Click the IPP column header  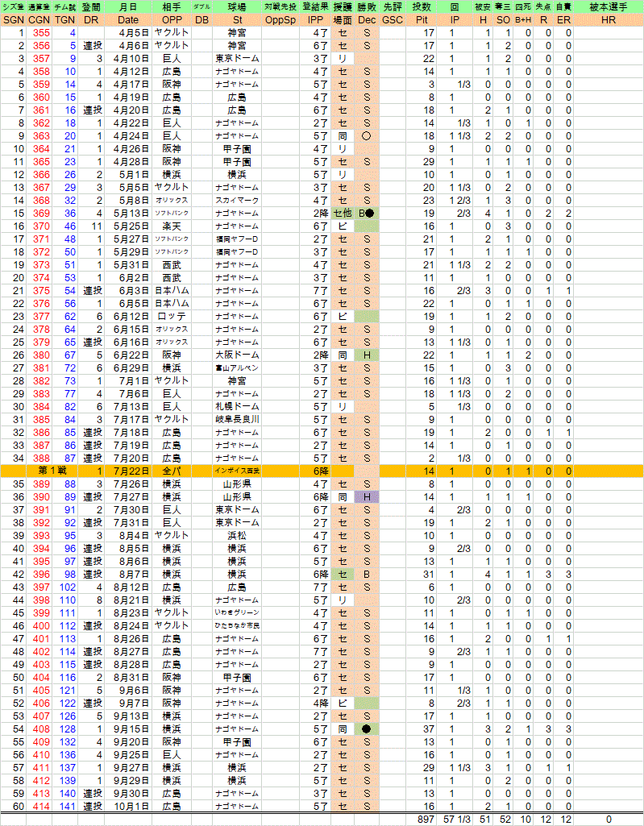click(315, 20)
